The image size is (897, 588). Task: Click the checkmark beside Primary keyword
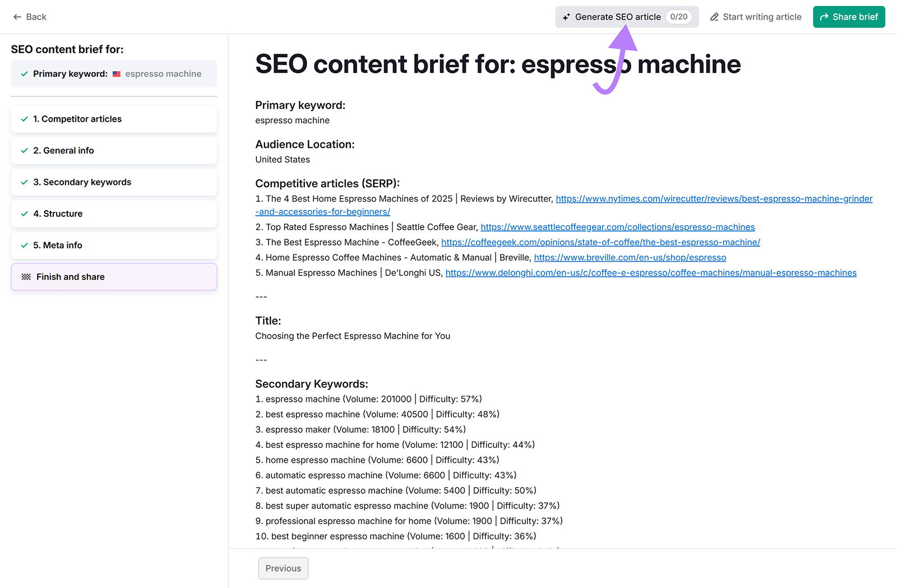point(24,73)
